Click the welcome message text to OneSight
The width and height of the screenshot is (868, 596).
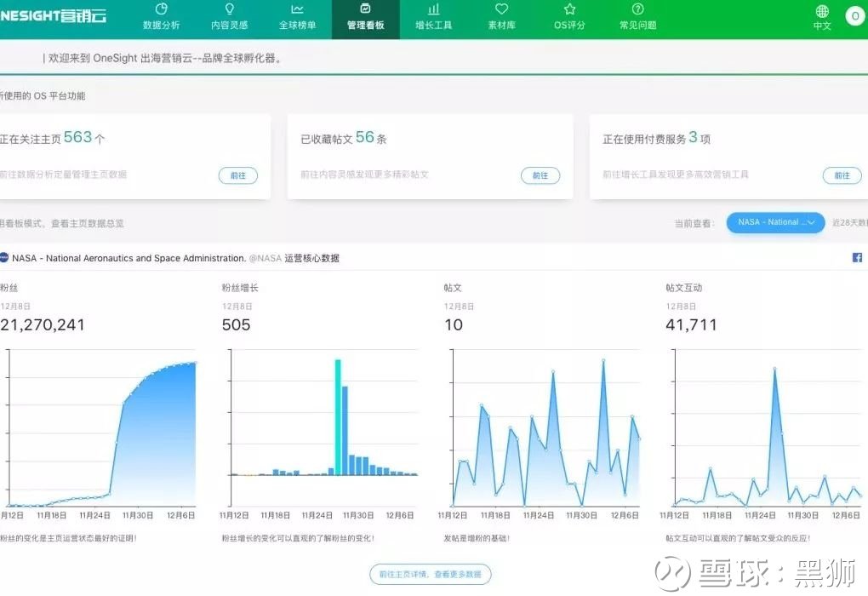click(x=165, y=58)
